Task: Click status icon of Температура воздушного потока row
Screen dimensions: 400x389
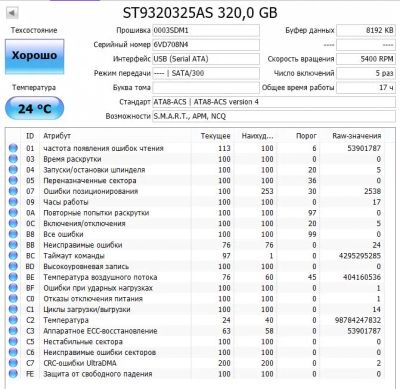Action: [13, 277]
